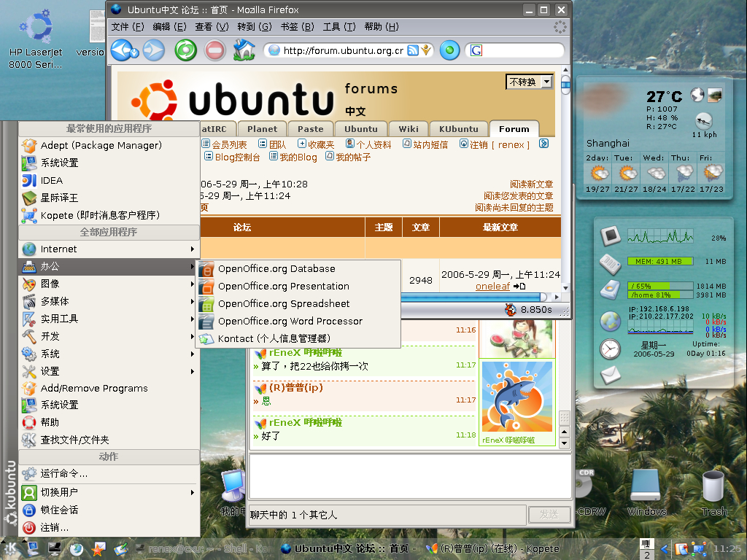Click the Kopete chat message input area
The height and width of the screenshot is (560, 747).
410,477
